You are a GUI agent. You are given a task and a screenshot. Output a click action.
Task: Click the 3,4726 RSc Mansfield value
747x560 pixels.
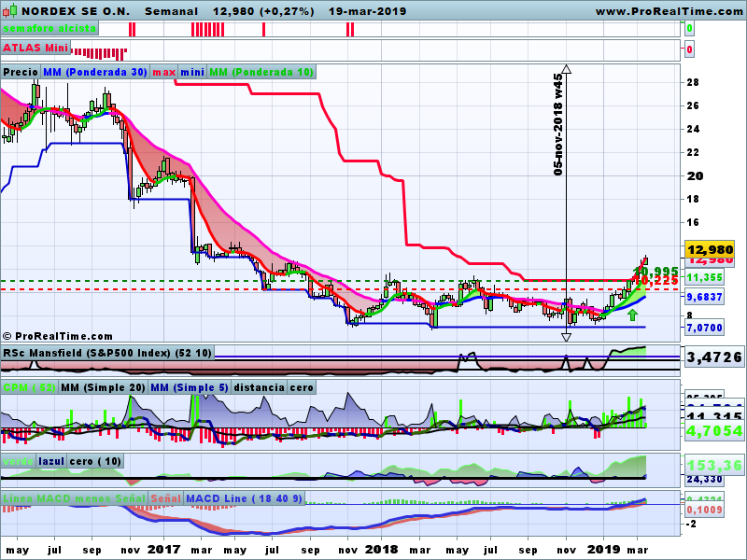pyautogui.click(x=714, y=357)
